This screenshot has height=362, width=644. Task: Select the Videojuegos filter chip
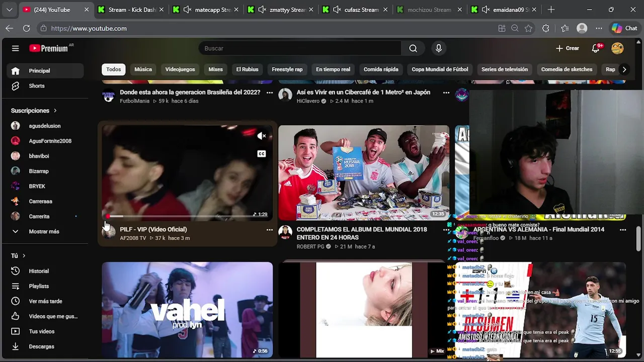coord(180,69)
